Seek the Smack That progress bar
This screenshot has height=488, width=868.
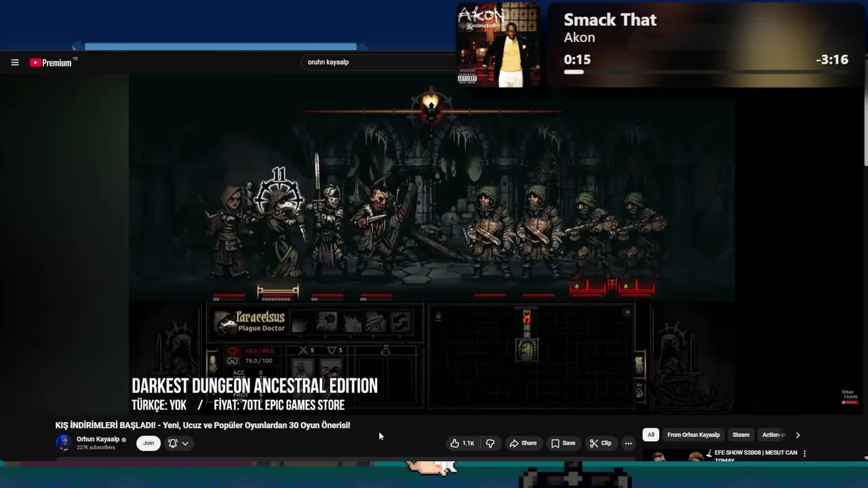coord(706,72)
